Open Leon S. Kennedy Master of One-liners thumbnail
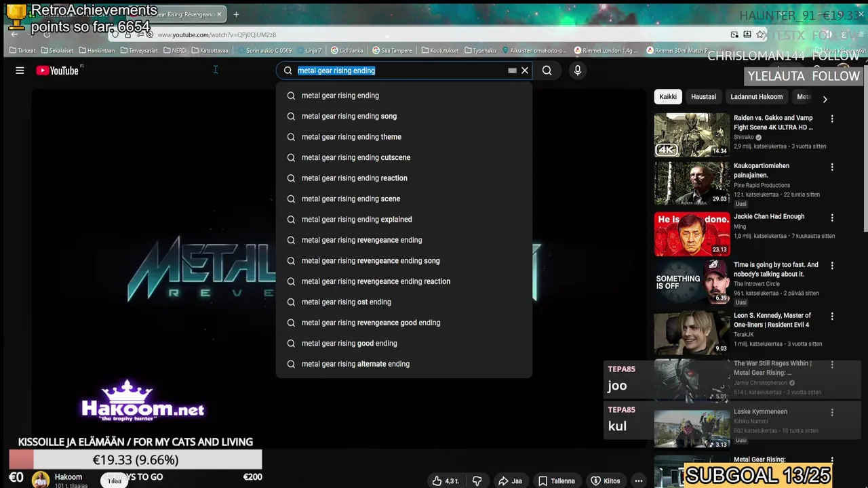The image size is (868, 488). click(692, 333)
